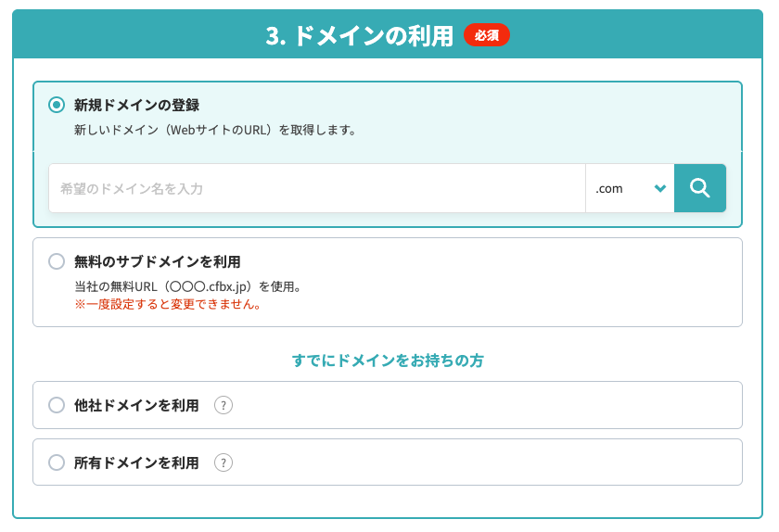The width and height of the screenshot is (779, 532).
Task: Click the 無料のサブドメインを利用 label text
Action: click(157, 261)
